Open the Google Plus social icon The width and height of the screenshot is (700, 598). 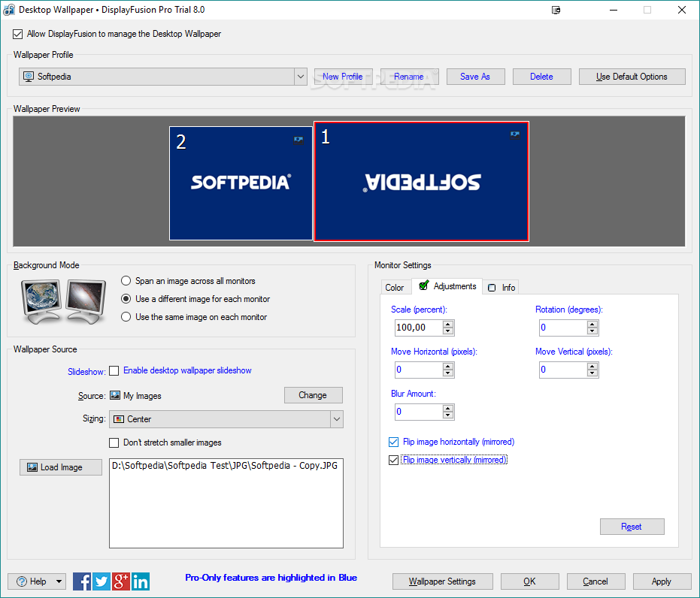click(121, 581)
